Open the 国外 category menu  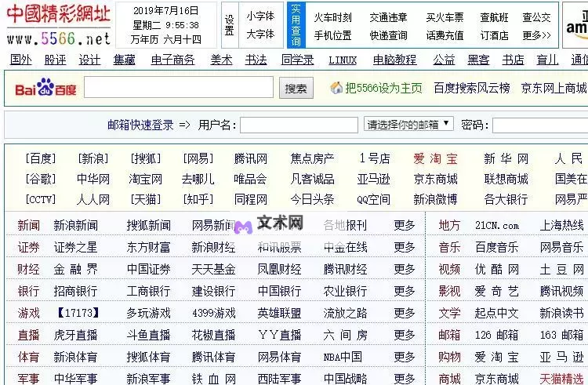(21, 60)
